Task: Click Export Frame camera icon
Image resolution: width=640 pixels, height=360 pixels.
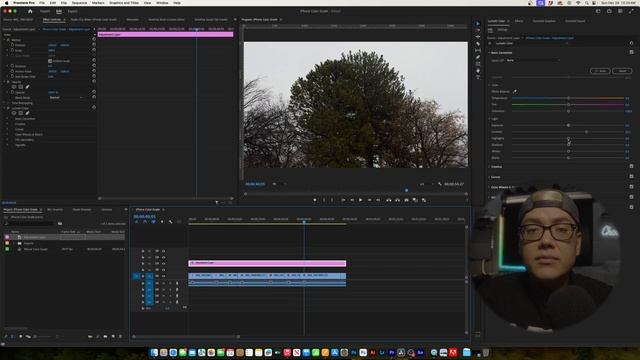Action: [x=407, y=200]
